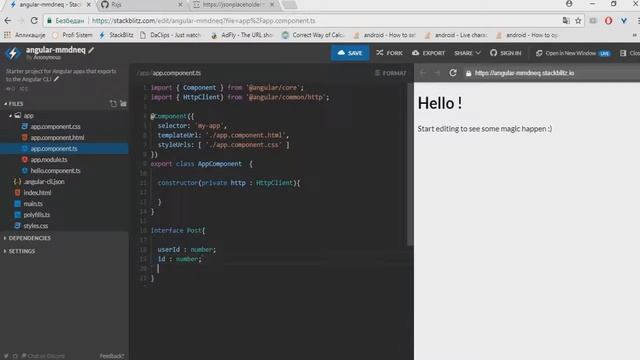The height and width of the screenshot is (360, 640).
Task: Close the jsonplaceholder browser tab
Action: pyautogui.click(x=272, y=4)
